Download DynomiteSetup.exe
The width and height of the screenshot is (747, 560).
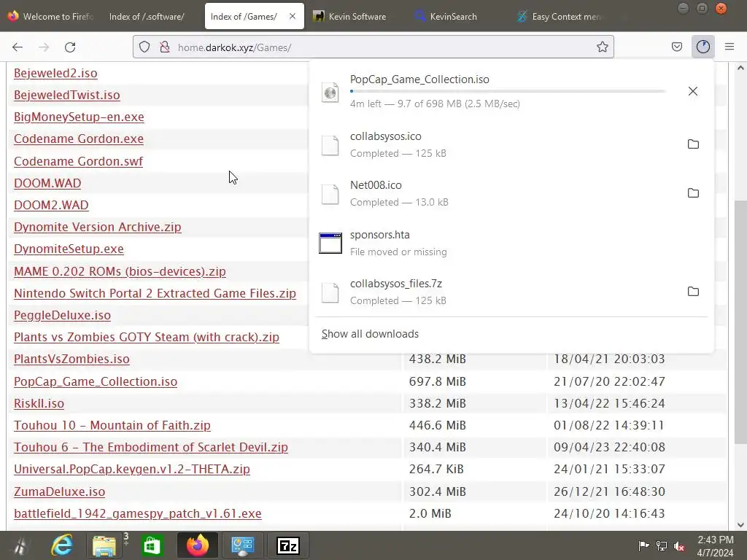click(x=69, y=249)
